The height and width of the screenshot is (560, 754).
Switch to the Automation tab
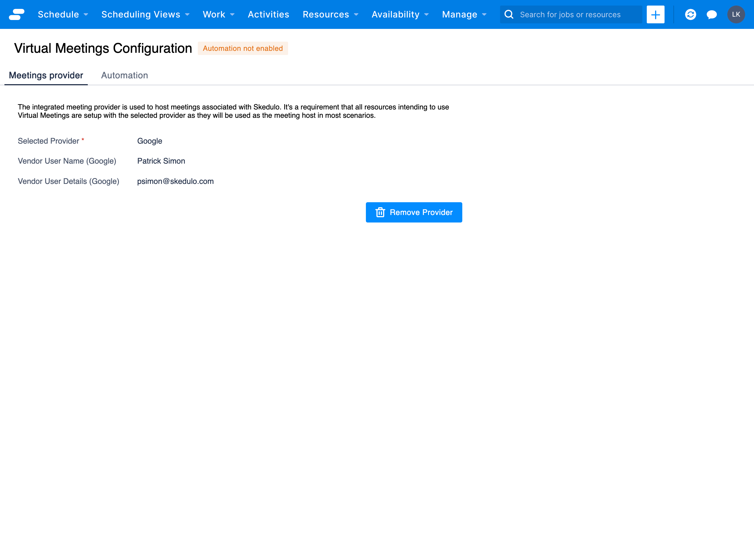(124, 75)
